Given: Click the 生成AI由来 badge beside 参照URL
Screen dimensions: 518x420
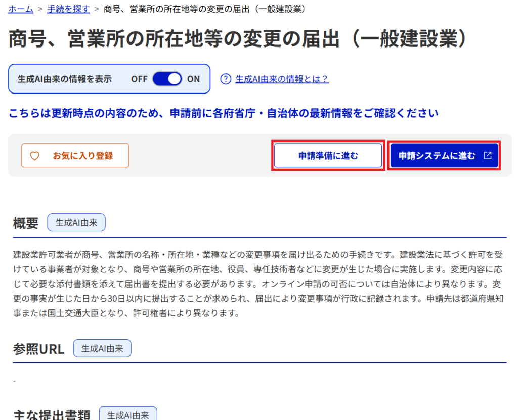Looking at the screenshot, I should click(102, 348).
